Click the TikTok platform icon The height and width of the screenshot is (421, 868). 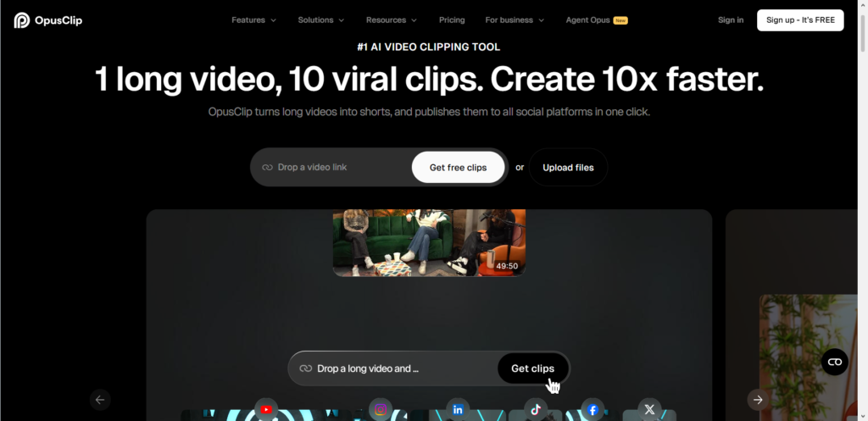[535, 409]
